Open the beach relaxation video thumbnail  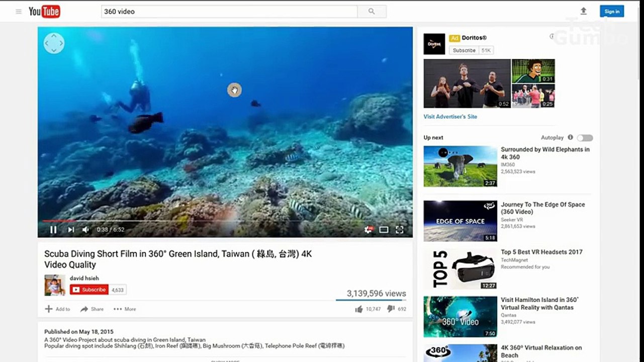(461, 353)
